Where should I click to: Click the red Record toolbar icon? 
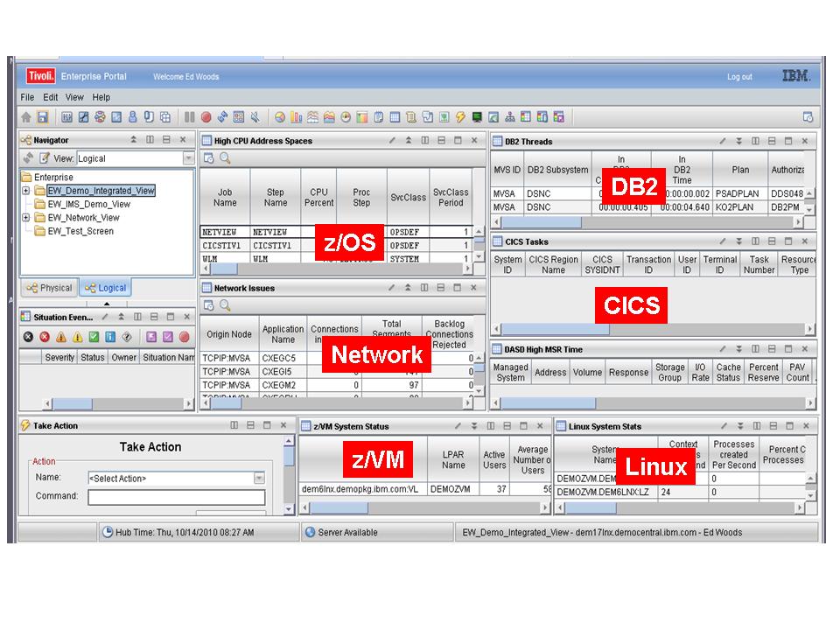point(206,116)
